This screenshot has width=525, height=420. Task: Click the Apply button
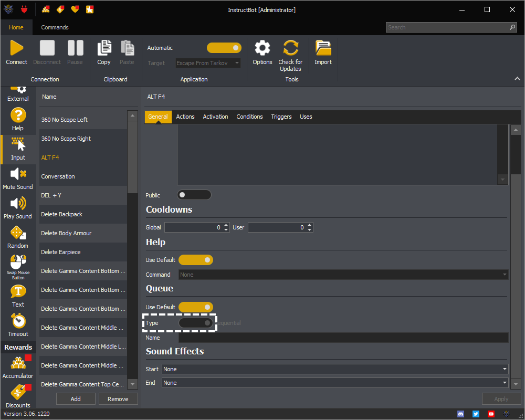pos(501,399)
